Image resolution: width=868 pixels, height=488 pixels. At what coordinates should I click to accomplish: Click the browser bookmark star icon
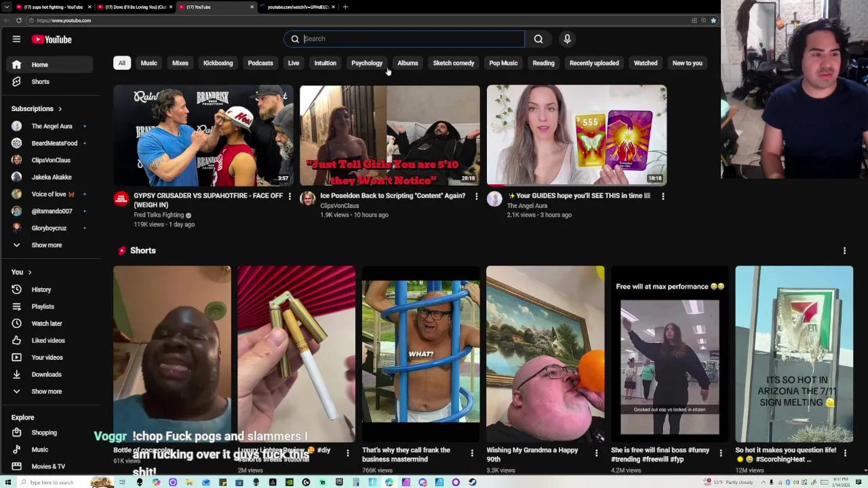pos(713,20)
